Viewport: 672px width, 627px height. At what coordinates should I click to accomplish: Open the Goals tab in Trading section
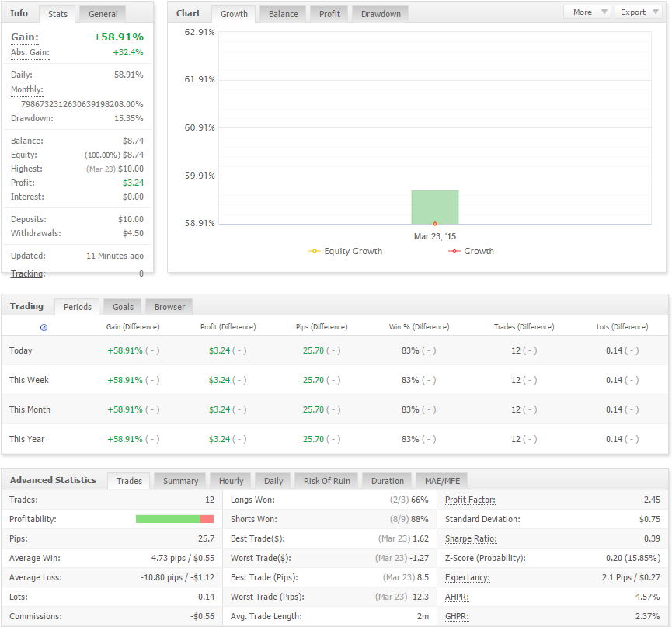point(123,307)
